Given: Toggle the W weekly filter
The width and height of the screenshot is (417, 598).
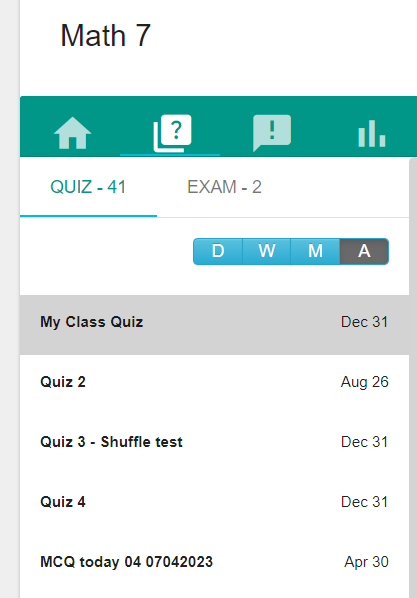Looking at the screenshot, I should click(x=267, y=251).
